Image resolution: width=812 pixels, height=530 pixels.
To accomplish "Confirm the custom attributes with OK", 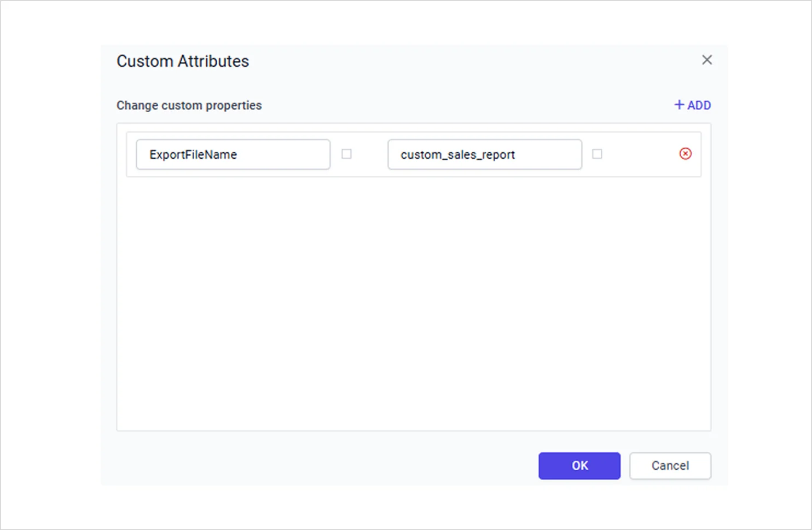I will pos(579,465).
